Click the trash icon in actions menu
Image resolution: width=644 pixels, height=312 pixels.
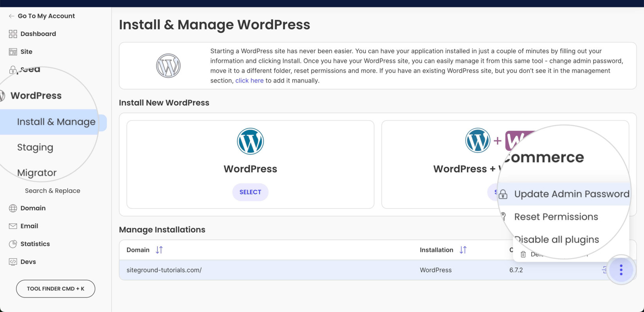point(523,255)
